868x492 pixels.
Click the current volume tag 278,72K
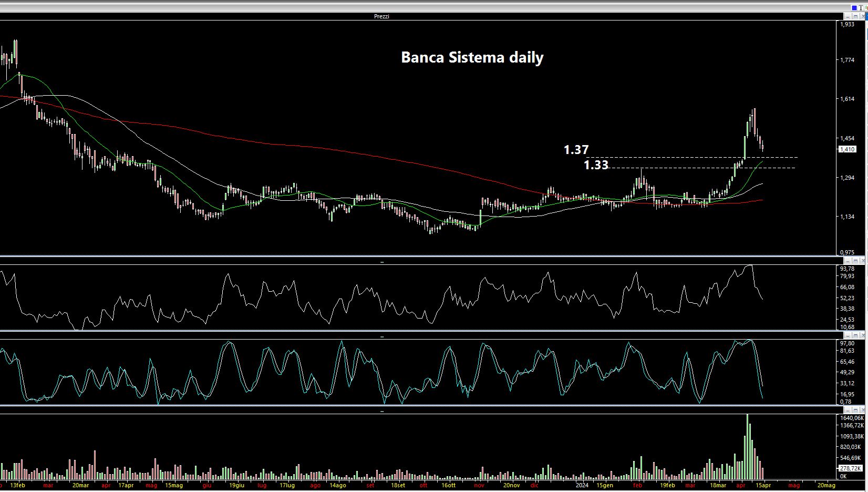(851, 468)
